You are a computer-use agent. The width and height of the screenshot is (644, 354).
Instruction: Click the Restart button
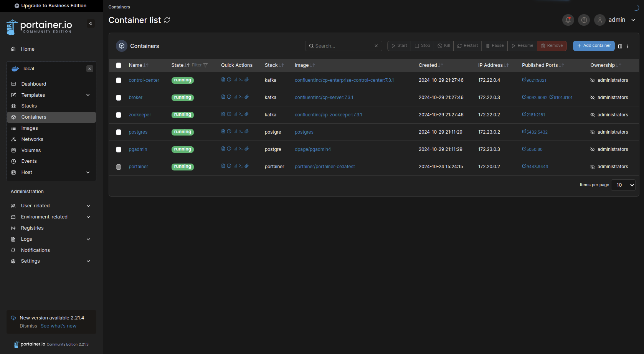point(467,46)
